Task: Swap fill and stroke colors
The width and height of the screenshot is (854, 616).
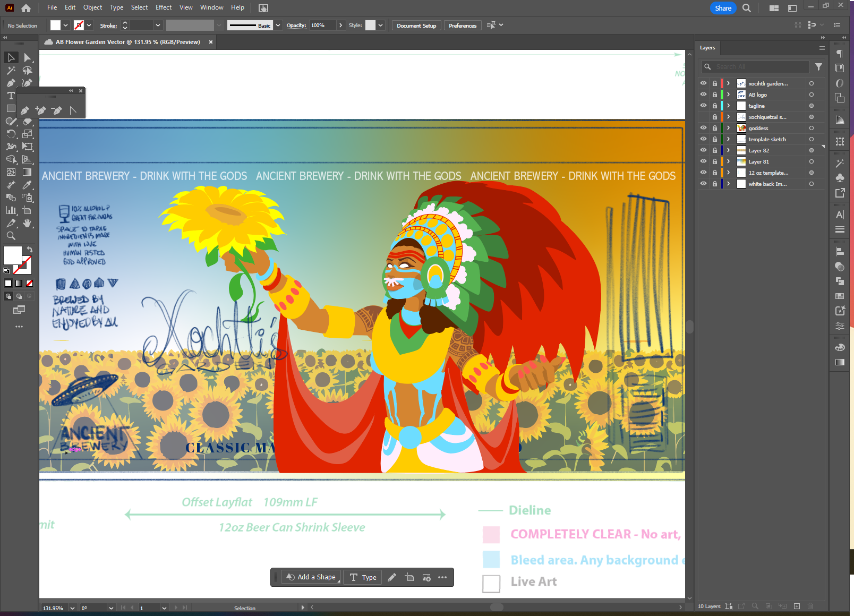Action: (30, 249)
